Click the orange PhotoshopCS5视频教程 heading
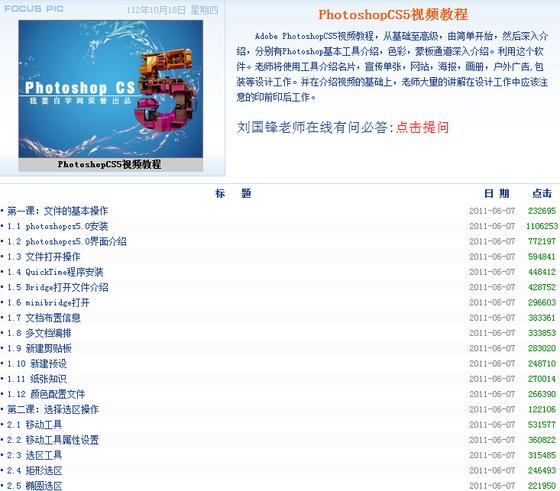The image size is (560, 491). [x=393, y=14]
